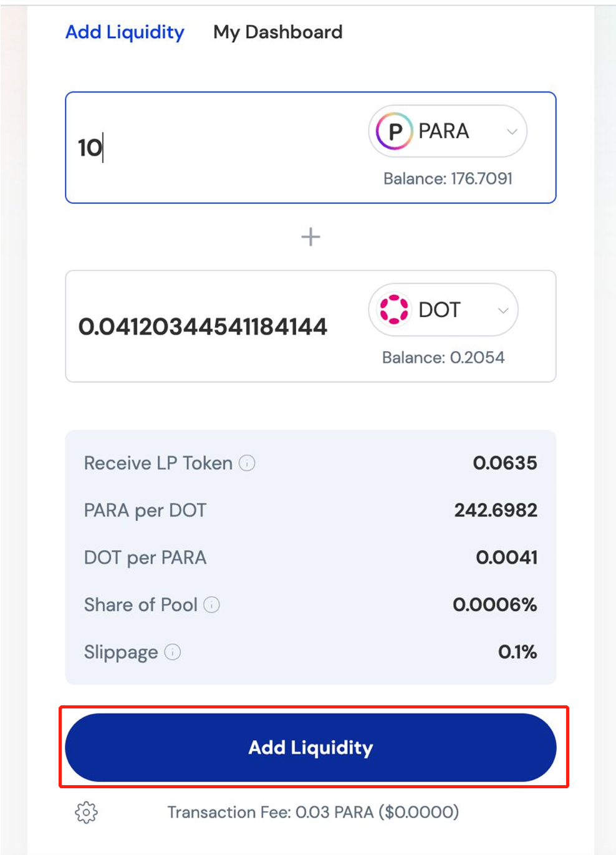Image resolution: width=616 pixels, height=855 pixels.
Task: Click the DOT token logo icon
Action: click(x=394, y=309)
